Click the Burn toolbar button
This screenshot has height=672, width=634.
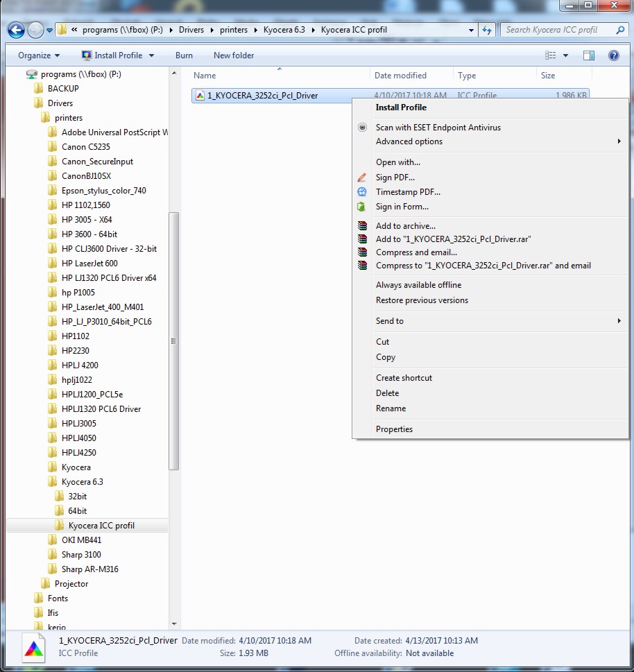tap(184, 55)
